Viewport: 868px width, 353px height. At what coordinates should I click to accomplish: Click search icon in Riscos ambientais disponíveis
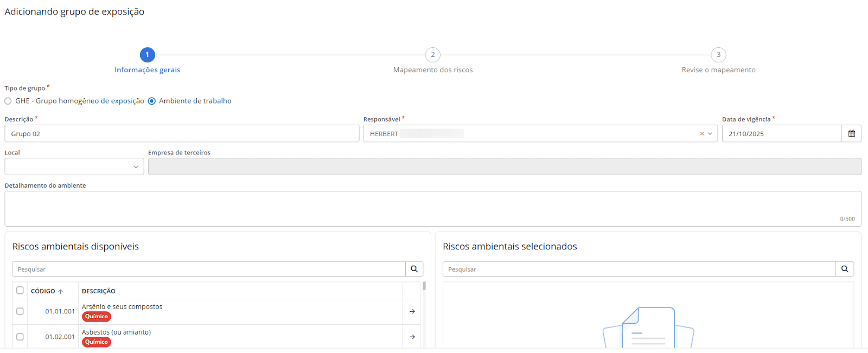pos(414,269)
